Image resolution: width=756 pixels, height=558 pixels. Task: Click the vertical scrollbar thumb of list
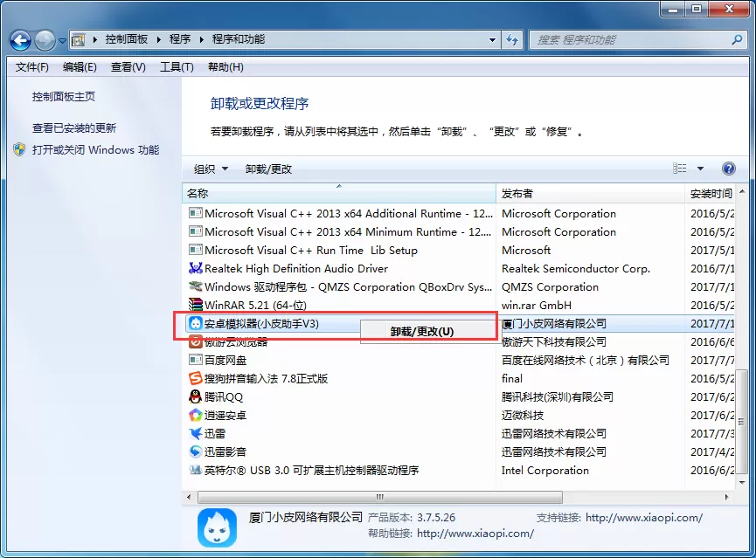pyautogui.click(x=741, y=421)
